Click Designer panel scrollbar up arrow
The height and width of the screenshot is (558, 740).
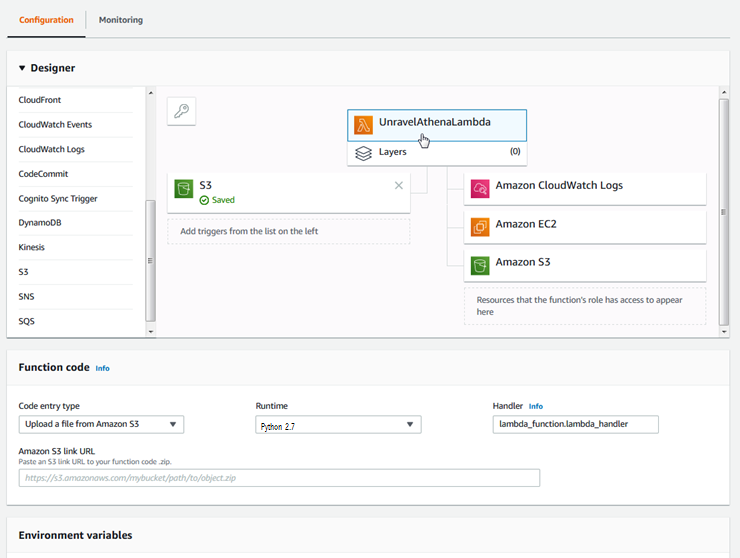[724, 93]
